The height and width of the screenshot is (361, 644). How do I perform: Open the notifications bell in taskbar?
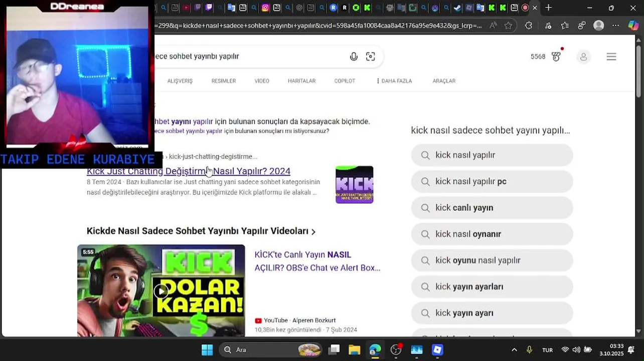pyautogui.click(x=631, y=350)
